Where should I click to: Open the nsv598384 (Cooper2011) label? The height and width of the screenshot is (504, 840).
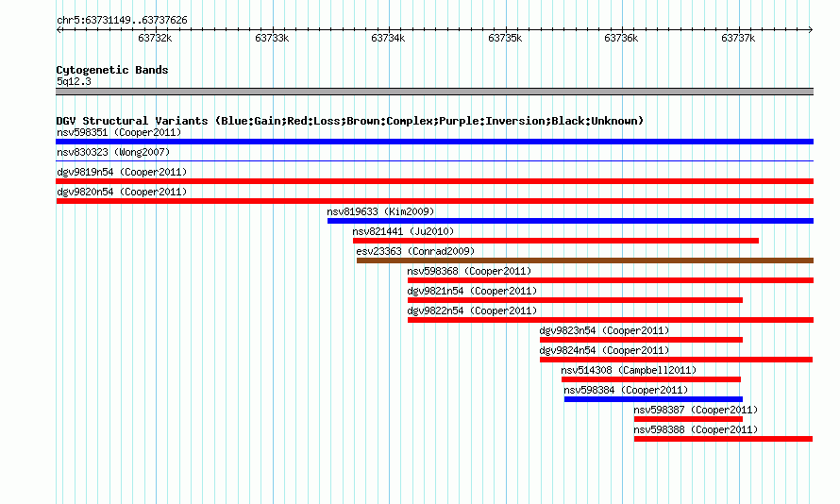tap(626, 390)
